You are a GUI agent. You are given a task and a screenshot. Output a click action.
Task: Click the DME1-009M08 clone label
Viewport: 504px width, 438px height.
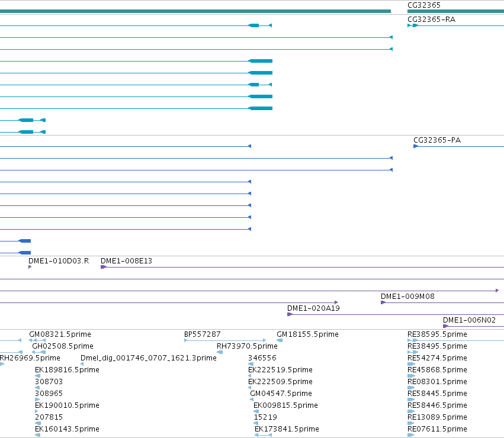click(407, 297)
